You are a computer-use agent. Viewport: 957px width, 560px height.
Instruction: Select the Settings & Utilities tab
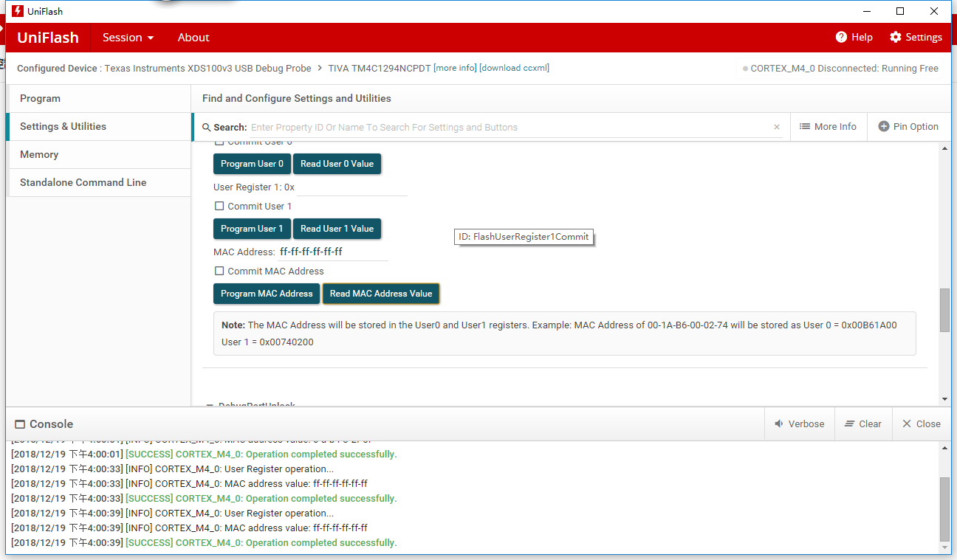99,127
